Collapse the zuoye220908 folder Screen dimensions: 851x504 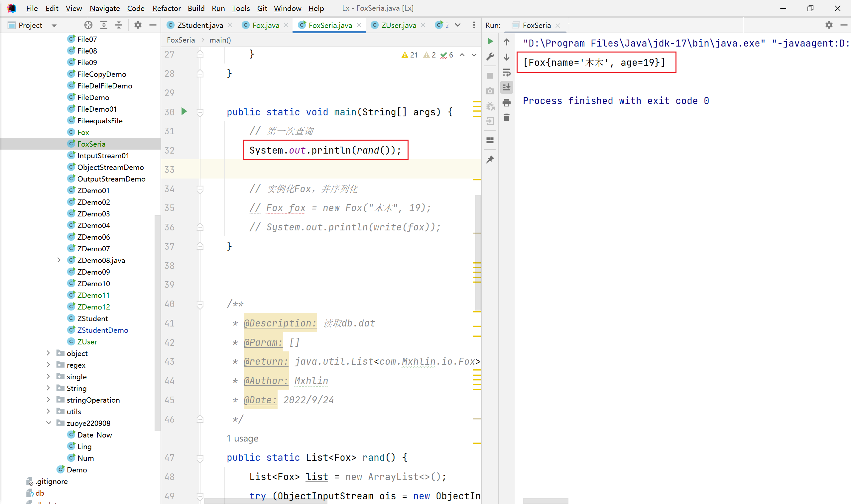click(48, 423)
